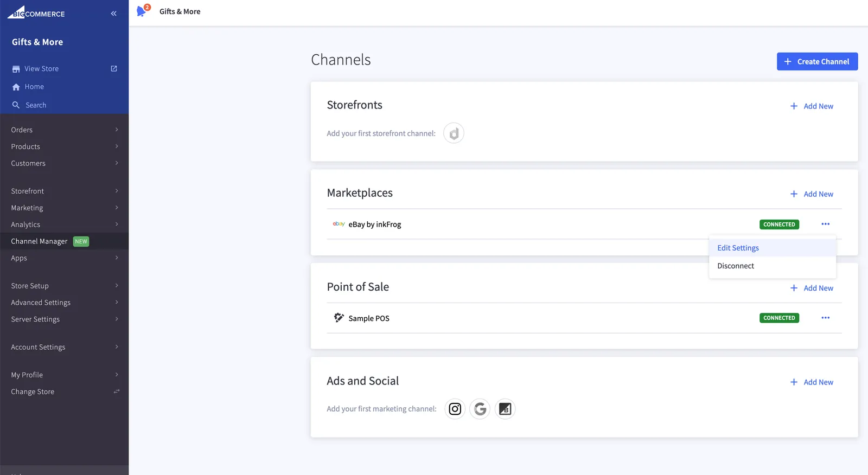Click the Create Channel button
This screenshot has height=475, width=868.
(817, 61)
